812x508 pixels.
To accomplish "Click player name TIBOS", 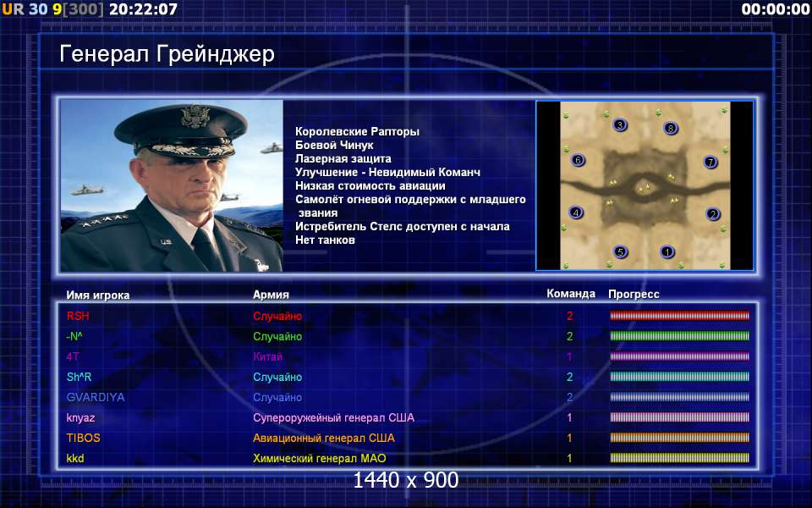I will 84,438.
